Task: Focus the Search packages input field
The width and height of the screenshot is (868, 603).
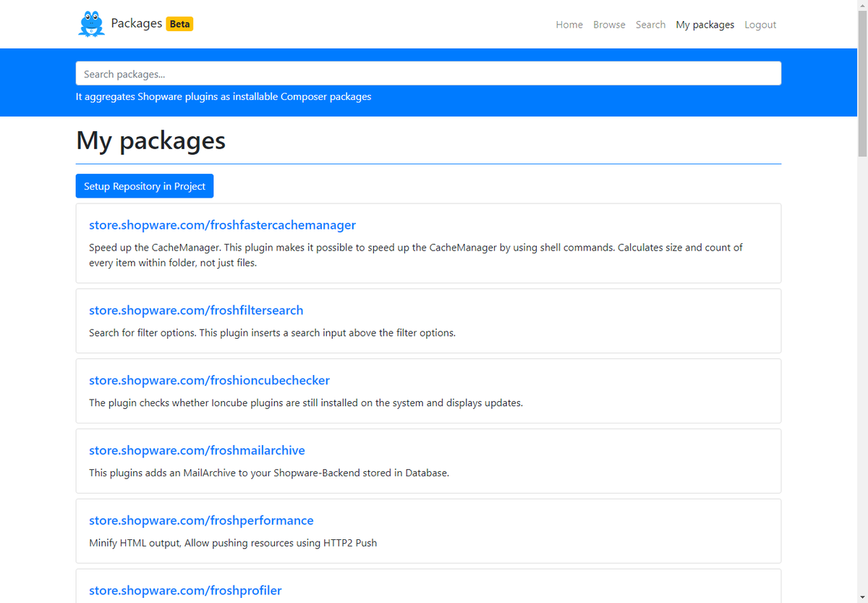Action: [x=428, y=74]
